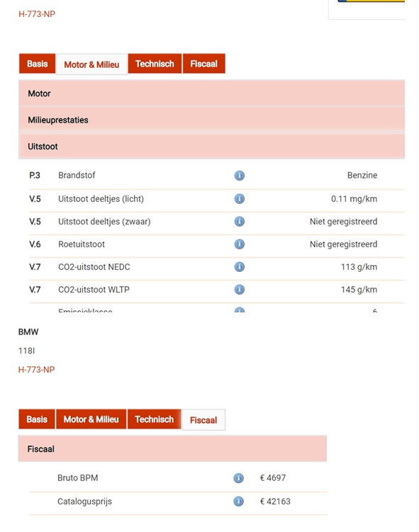The image size is (419, 532).
Task: Click the BMW heading text
Action: (28, 332)
